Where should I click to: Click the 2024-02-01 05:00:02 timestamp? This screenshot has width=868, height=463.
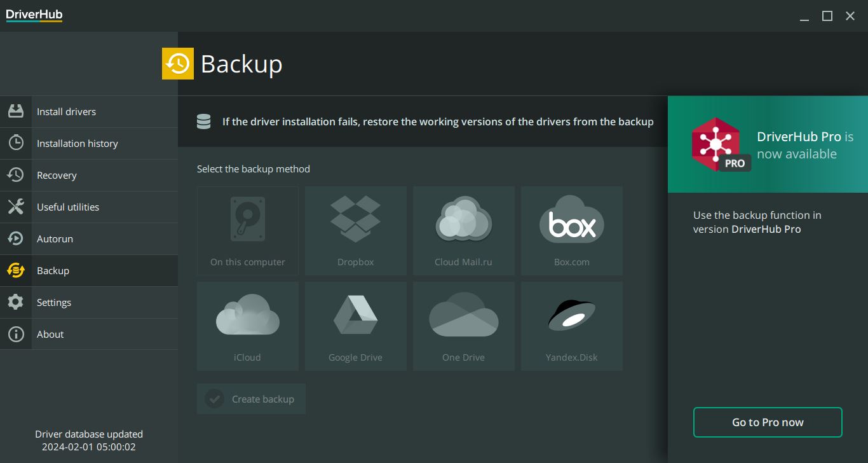(89, 447)
